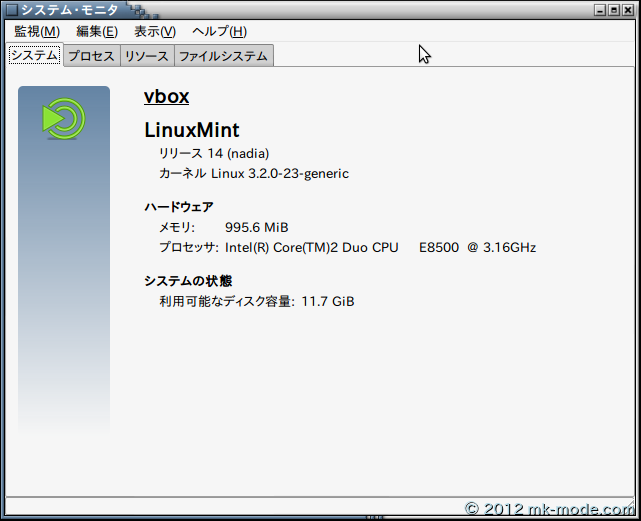Maximize the System Monitor window
The image size is (641, 521).
tap(613, 9)
